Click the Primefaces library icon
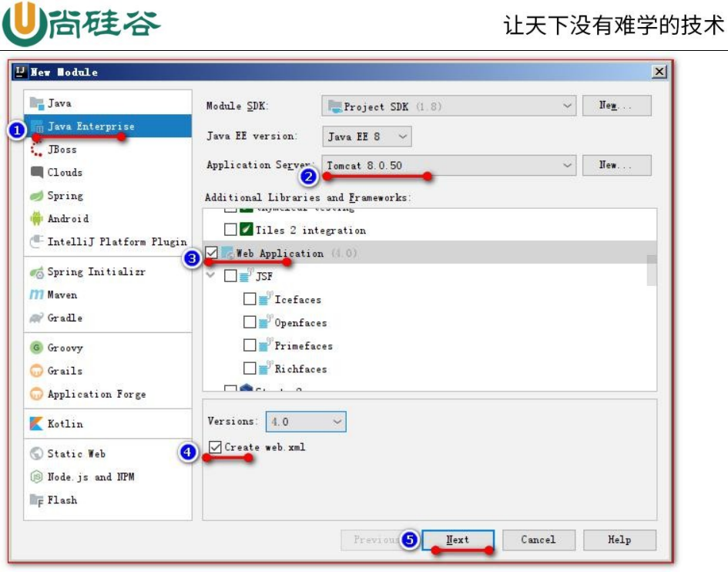The height and width of the screenshot is (572, 728). pos(265,345)
